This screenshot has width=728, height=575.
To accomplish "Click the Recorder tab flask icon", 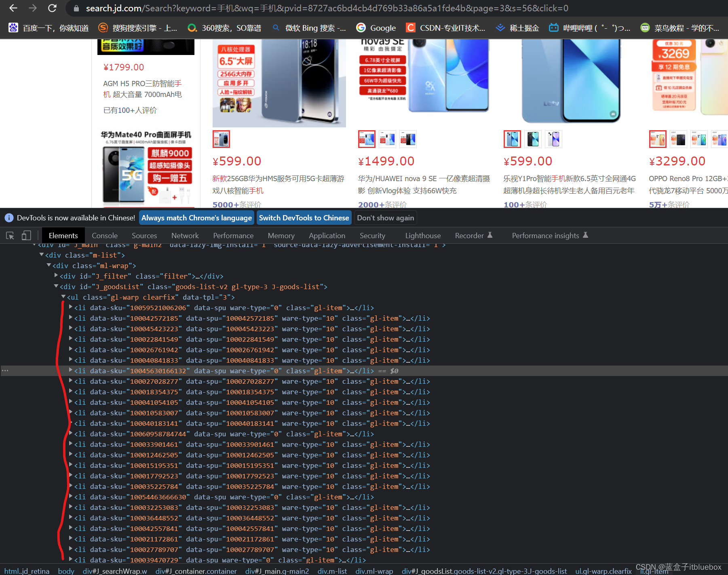I will (490, 235).
